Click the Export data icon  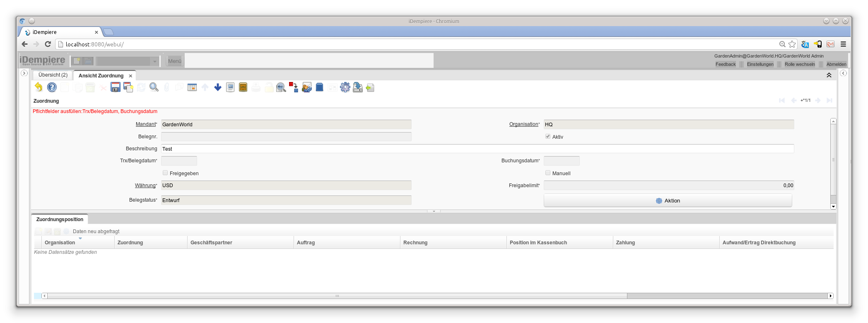point(358,87)
